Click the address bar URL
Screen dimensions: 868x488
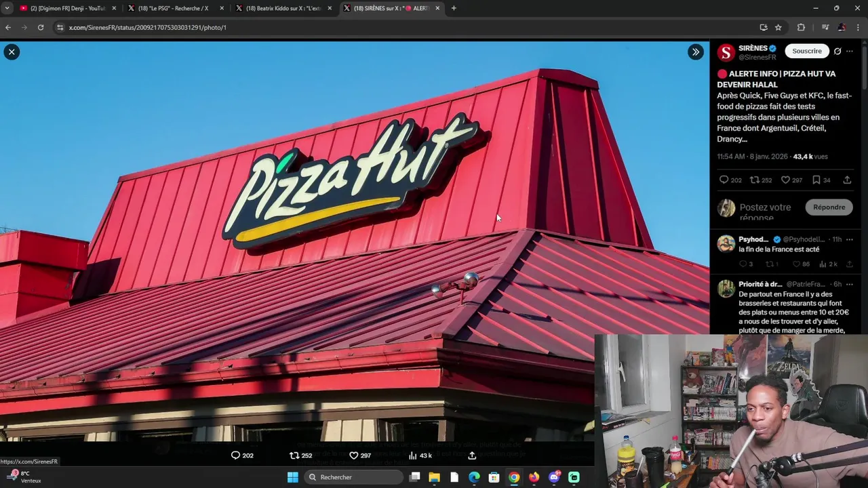[147, 28]
